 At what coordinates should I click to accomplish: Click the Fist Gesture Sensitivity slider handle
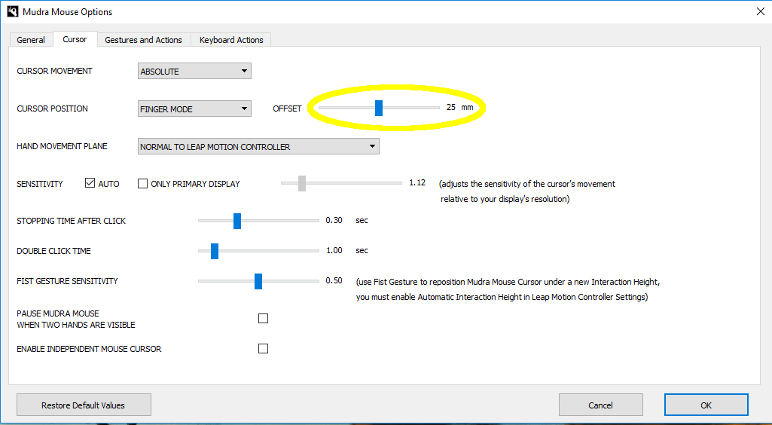coord(258,281)
